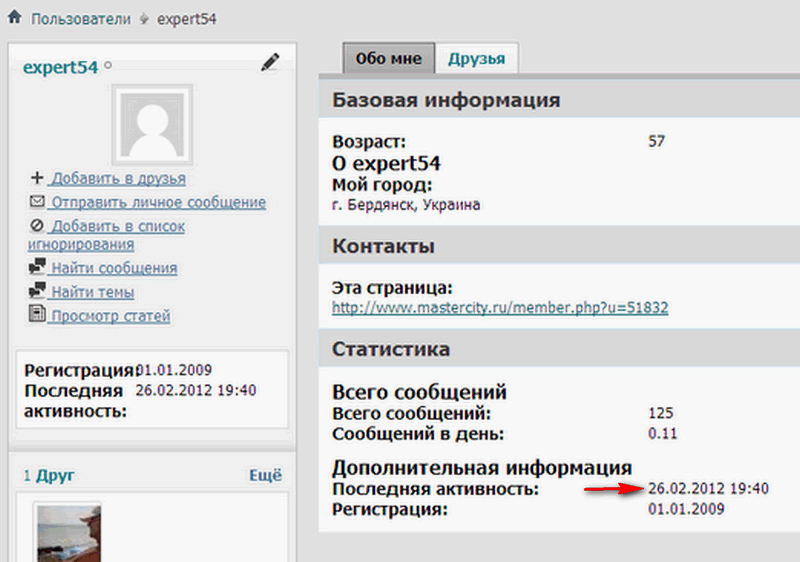Viewport: 800px width, 562px height.
Task: Open the 1 Друг heading link
Action: (x=49, y=475)
